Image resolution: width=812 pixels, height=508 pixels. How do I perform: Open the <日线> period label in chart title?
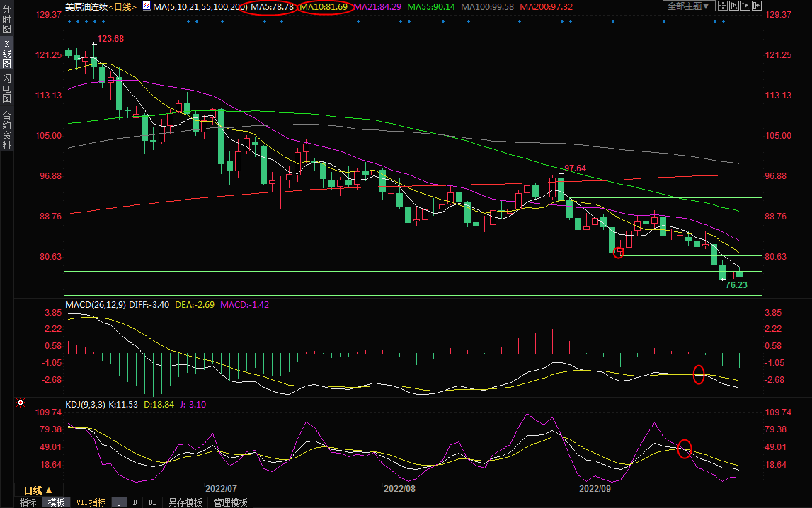point(122,6)
